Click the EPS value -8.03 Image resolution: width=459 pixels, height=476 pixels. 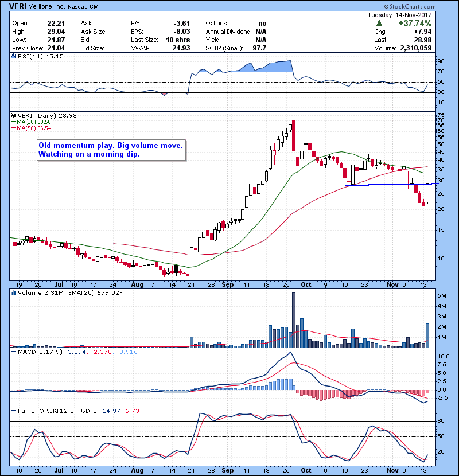click(182, 32)
